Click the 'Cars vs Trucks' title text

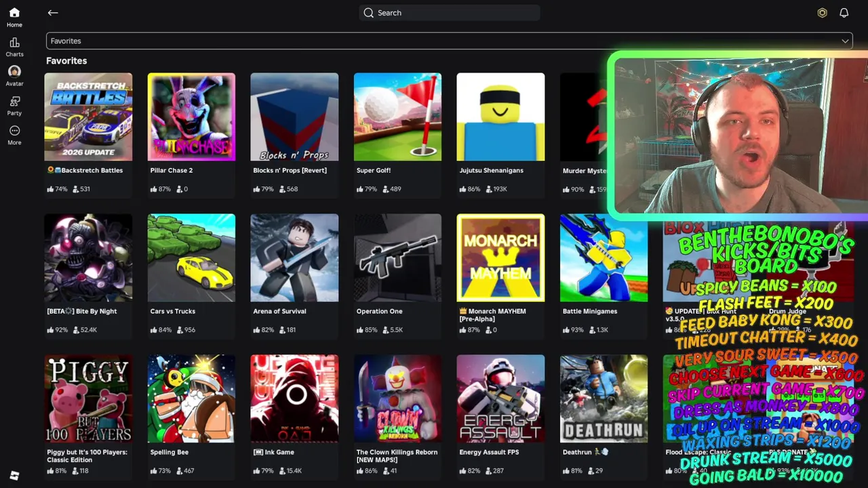[173, 311]
